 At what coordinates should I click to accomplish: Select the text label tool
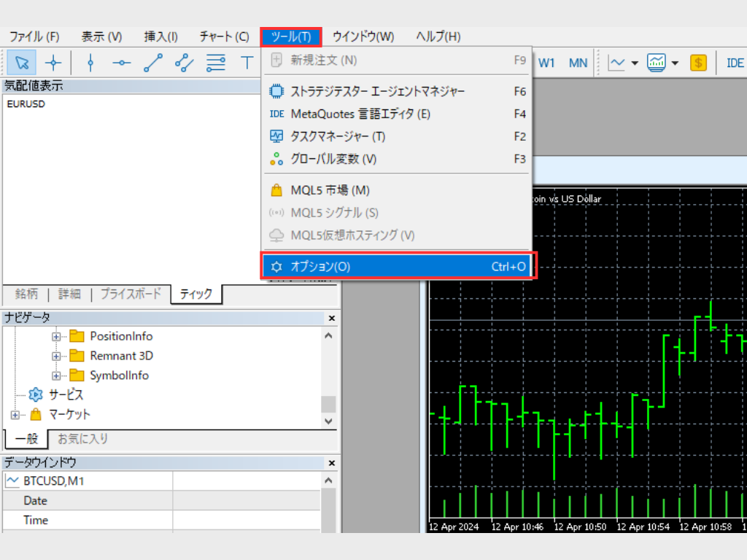(x=247, y=63)
